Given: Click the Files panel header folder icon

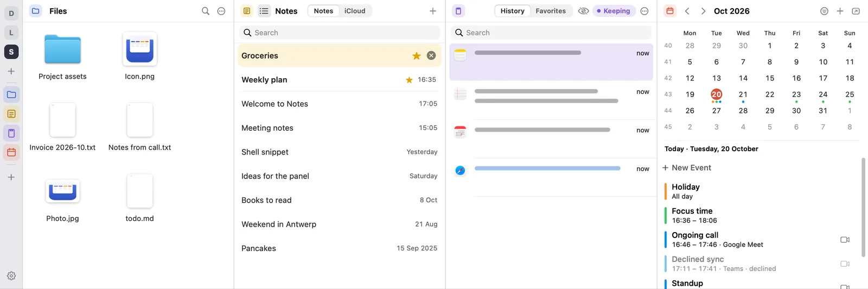Looking at the screenshot, I should click(35, 11).
